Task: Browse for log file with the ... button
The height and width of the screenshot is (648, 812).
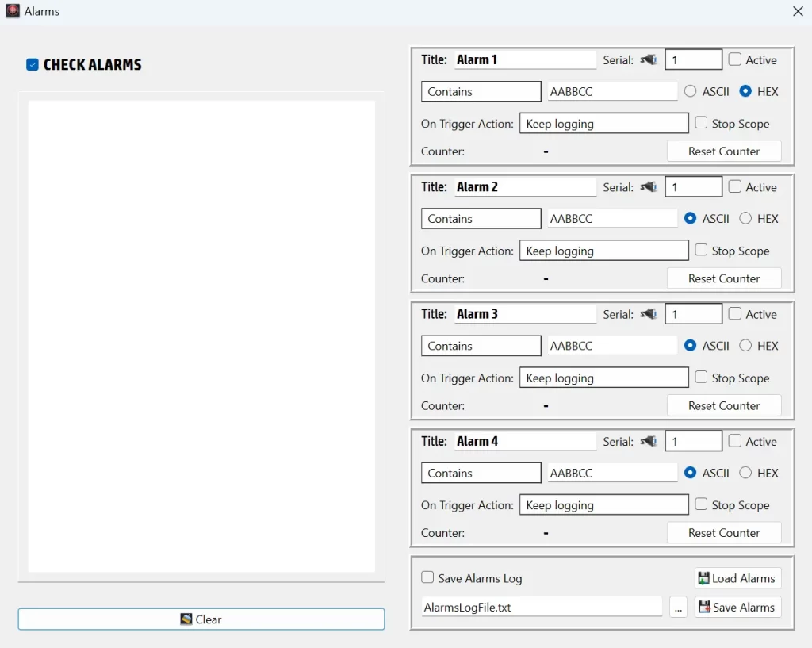Action: point(678,607)
